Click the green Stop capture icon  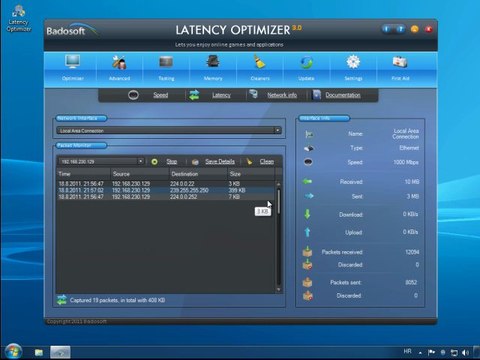[154, 162]
